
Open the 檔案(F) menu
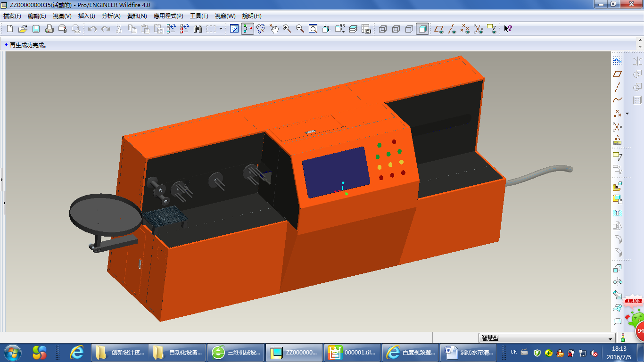(x=12, y=16)
